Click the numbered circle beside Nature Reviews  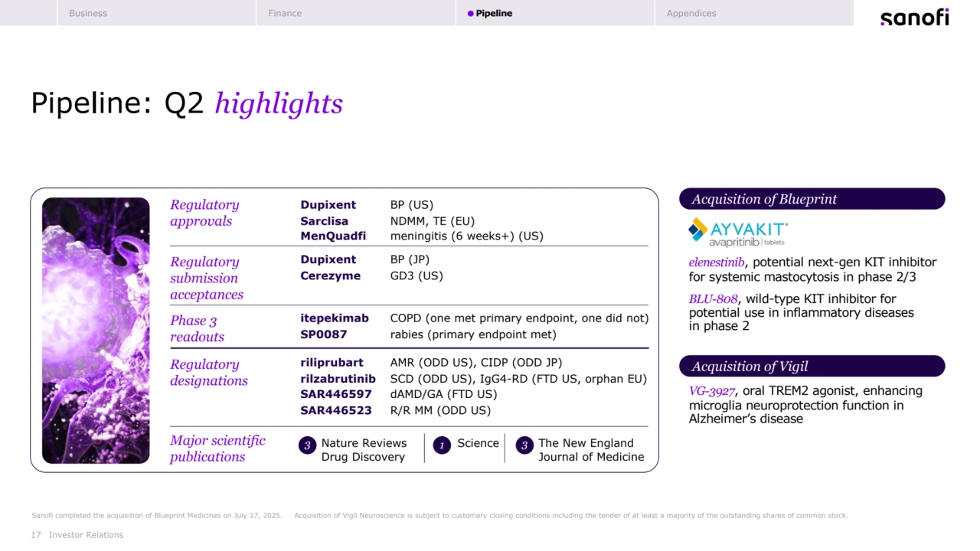[307, 445]
